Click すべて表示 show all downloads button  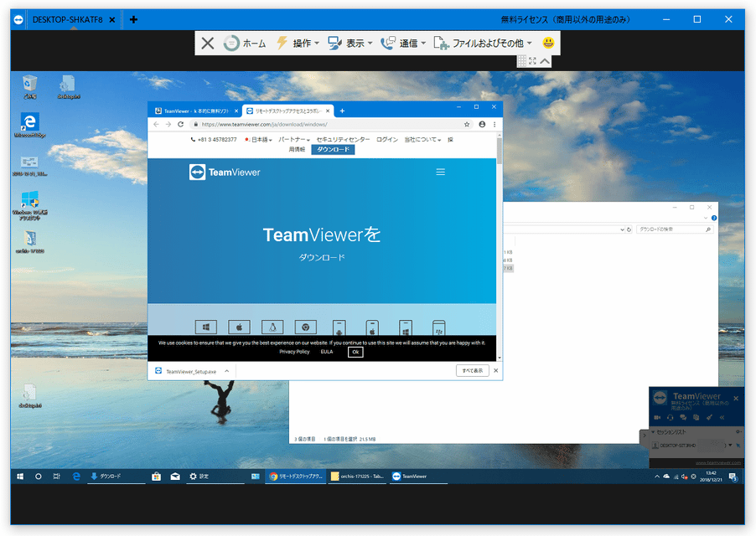[473, 371]
